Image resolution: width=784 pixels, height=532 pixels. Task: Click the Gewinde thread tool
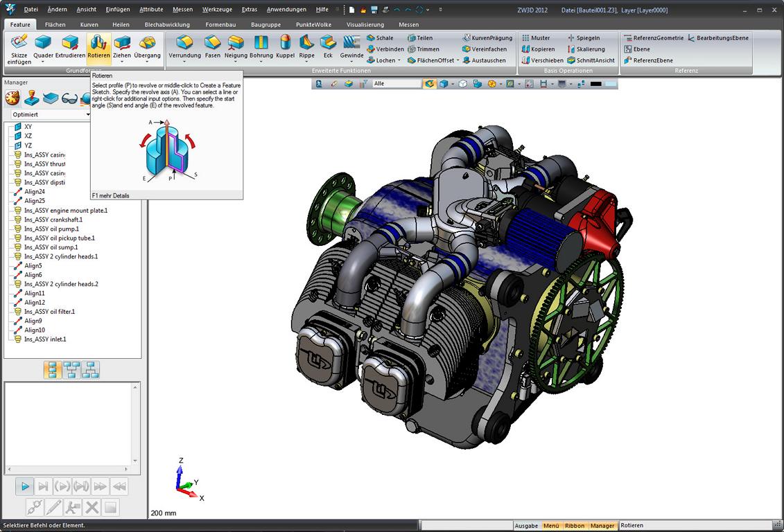coord(351,47)
